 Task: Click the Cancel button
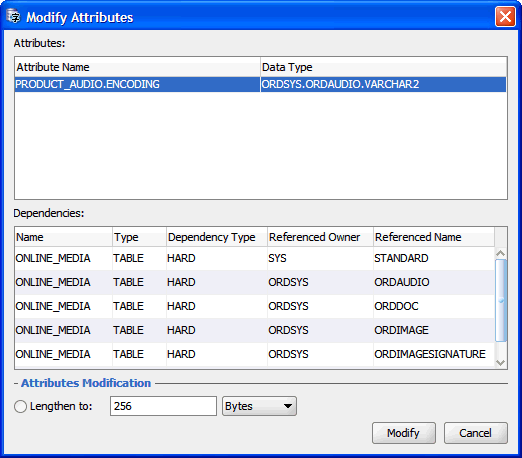(x=476, y=433)
